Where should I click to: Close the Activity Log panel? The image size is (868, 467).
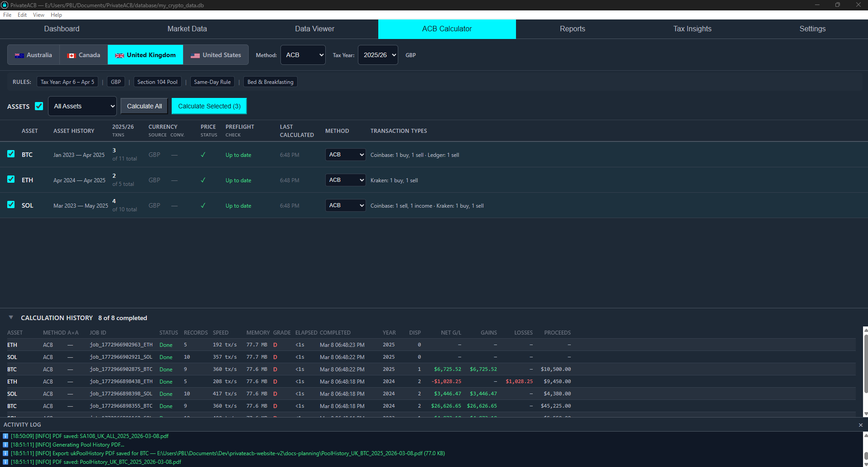[860, 425]
